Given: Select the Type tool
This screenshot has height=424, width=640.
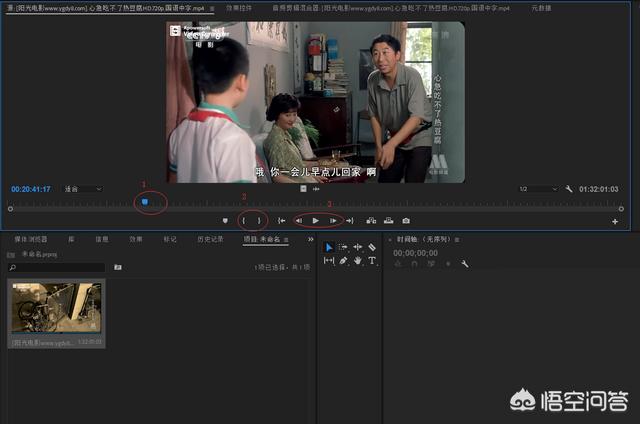Looking at the screenshot, I should (372, 260).
